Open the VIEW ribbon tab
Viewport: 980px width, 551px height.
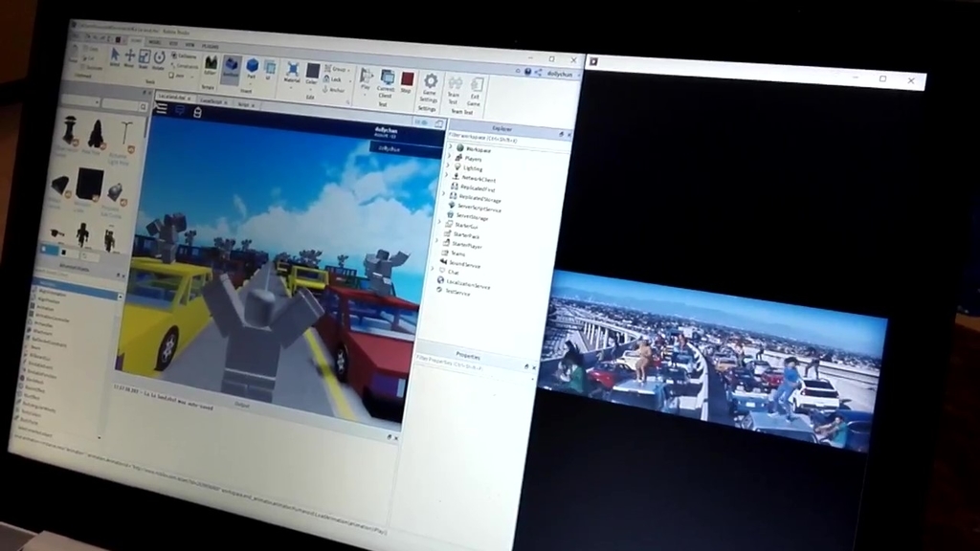(x=189, y=45)
